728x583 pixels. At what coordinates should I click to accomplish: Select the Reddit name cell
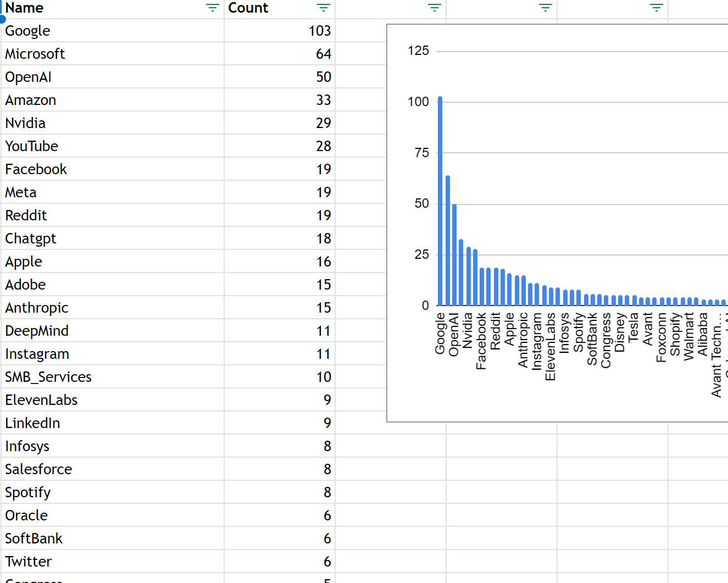[x=112, y=215]
